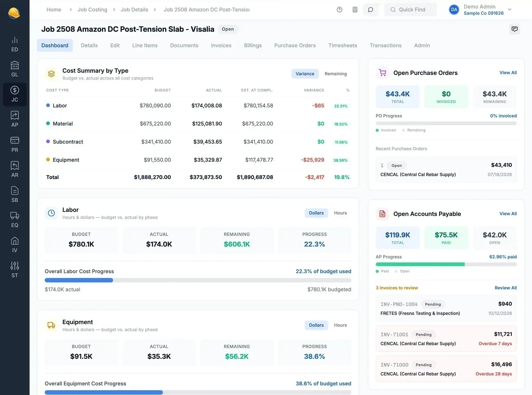Open the ED module in sidebar
The image size is (532, 395).
click(15, 44)
